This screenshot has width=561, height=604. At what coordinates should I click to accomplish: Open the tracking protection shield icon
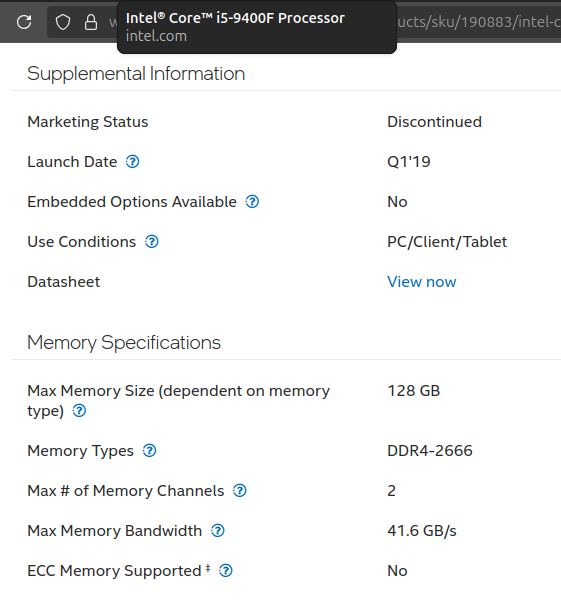coord(63,22)
